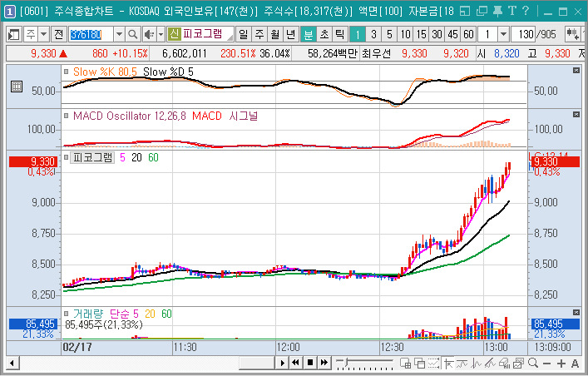Click the window layout icon in title bar
This screenshot has height=376, width=588.
click(465, 12)
